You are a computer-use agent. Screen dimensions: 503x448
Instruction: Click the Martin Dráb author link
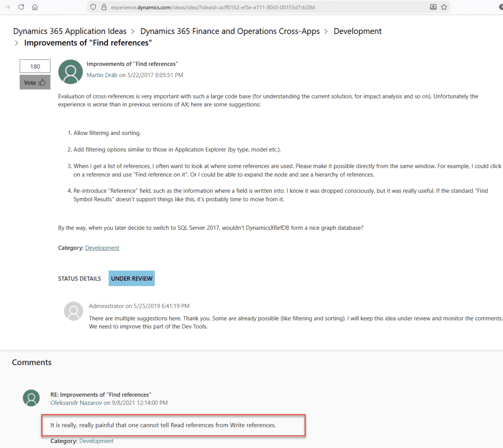tap(102, 75)
